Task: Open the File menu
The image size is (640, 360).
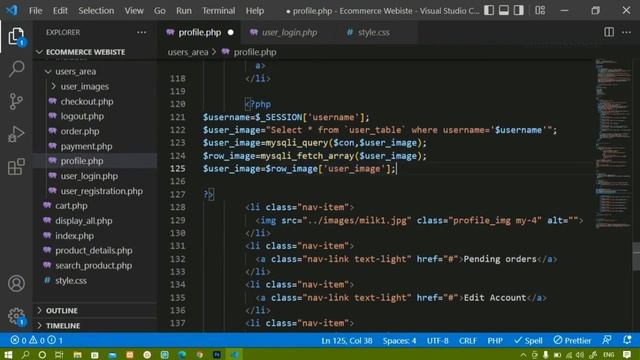Action: point(36,11)
